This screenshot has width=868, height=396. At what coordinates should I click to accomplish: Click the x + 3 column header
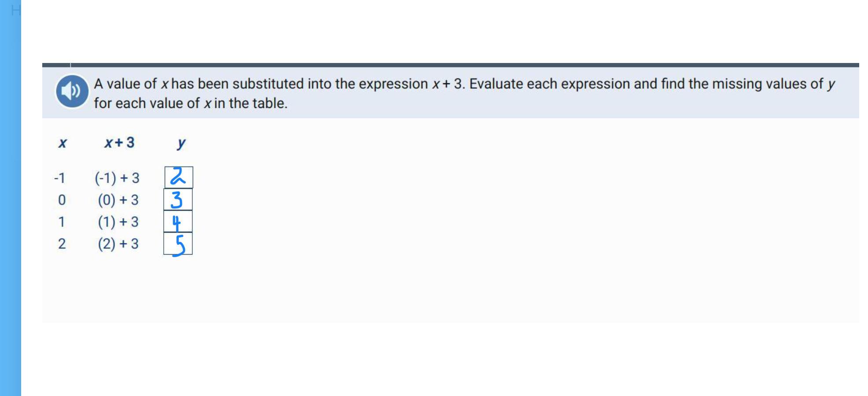[119, 142]
